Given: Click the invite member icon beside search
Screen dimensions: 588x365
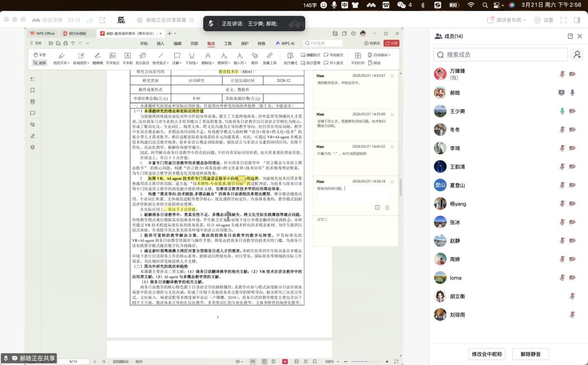Looking at the screenshot, I should pyautogui.click(x=577, y=55).
